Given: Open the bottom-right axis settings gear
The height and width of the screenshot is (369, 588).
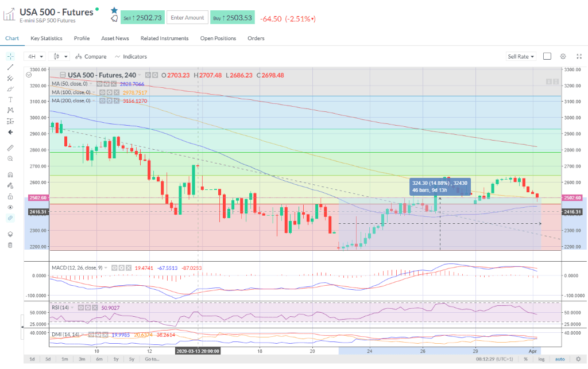Looking at the screenshot, I should tap(578, 359).
